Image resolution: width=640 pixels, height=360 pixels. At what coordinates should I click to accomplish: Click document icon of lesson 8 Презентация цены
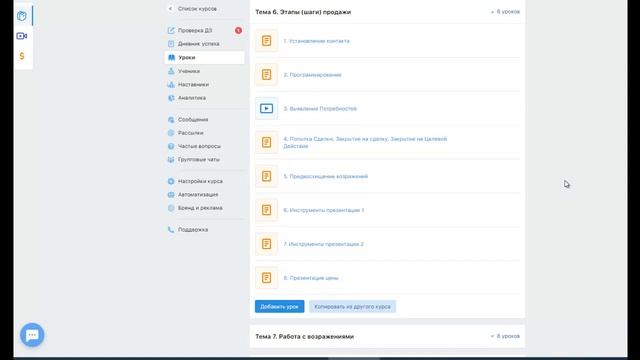coord(267,278)
